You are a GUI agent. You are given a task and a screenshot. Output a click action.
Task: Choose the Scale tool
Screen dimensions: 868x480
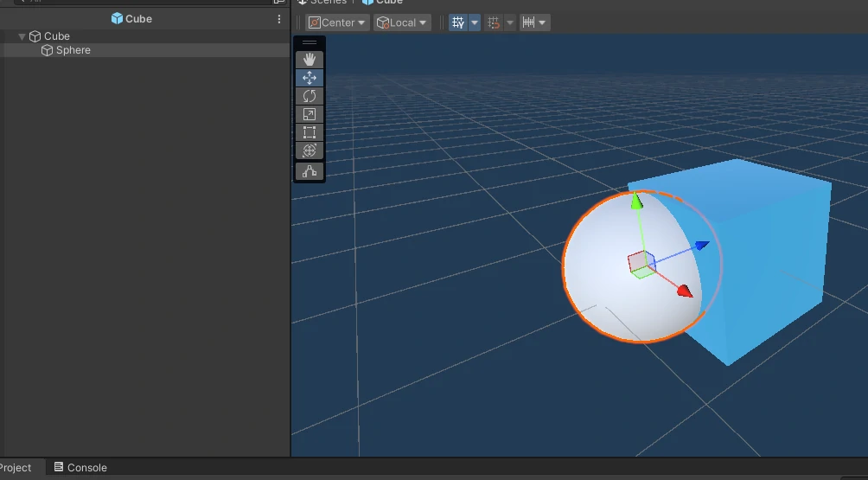click(310, 114)
